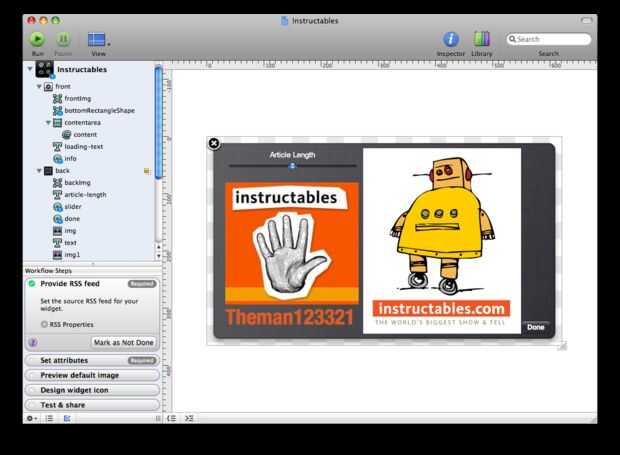Open the View toolbar control
The width and height of the screenshot is (620, 455).
[98, 40]
